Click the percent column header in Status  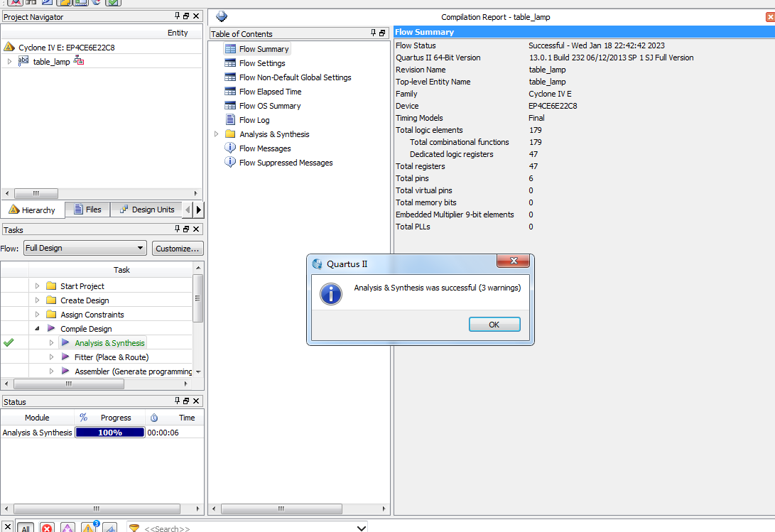(x=83, y=418)
